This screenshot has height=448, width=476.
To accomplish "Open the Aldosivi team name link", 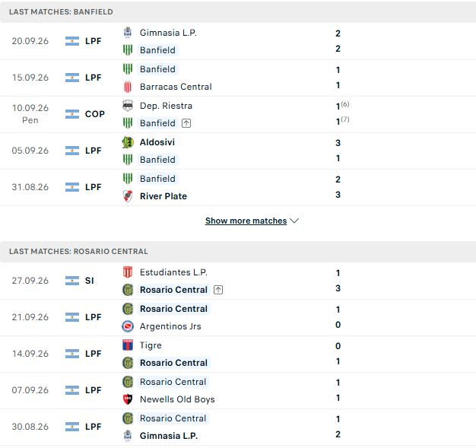I will (x=157, y=142).
